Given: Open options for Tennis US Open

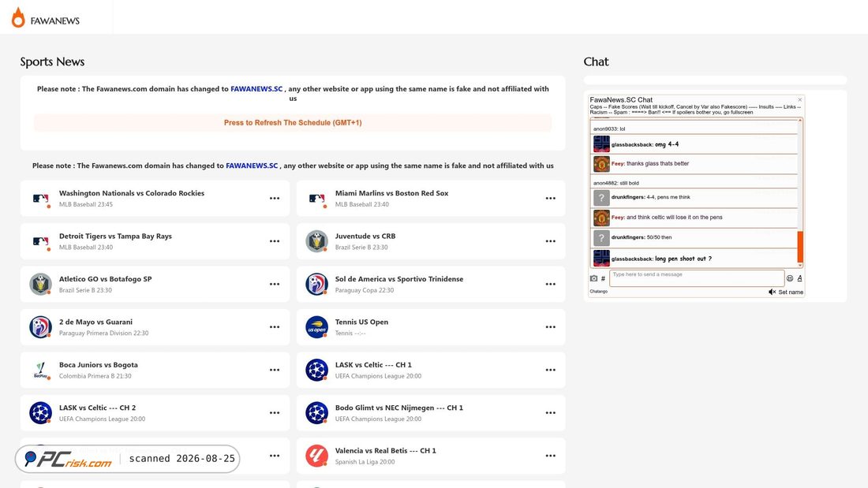Looking at the screenshot, I should pyautogui.click(x=550, y=327).
